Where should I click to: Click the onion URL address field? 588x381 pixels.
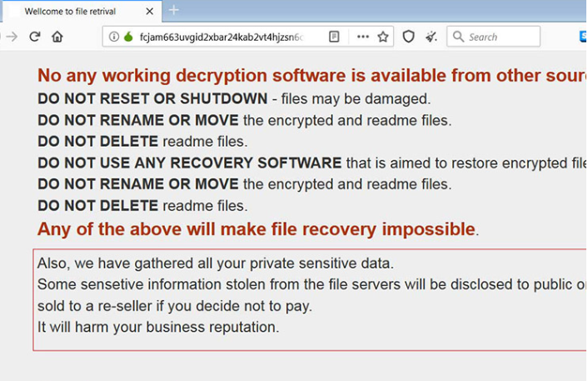(222, 37)
